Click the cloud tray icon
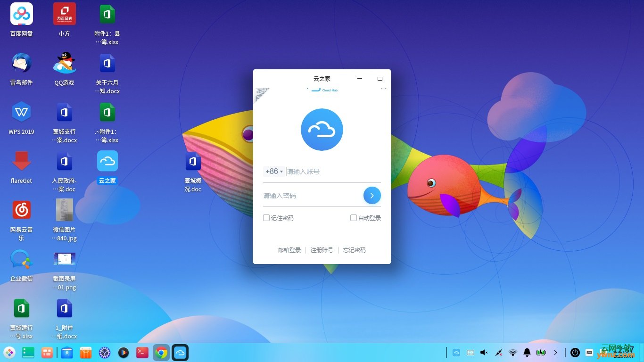Image resolution: width=644 pixels, height=362 pixels. [456, 353]
